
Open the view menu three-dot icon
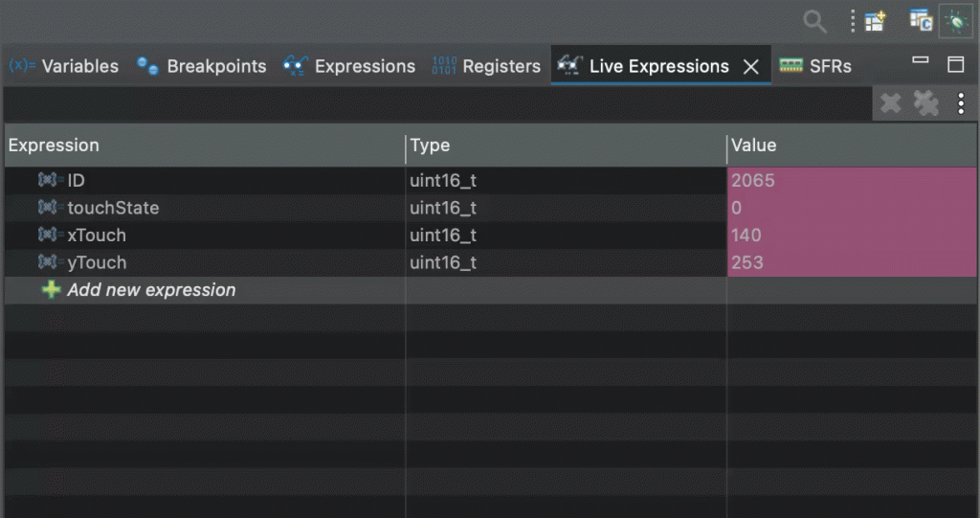[x=961, y=103]
